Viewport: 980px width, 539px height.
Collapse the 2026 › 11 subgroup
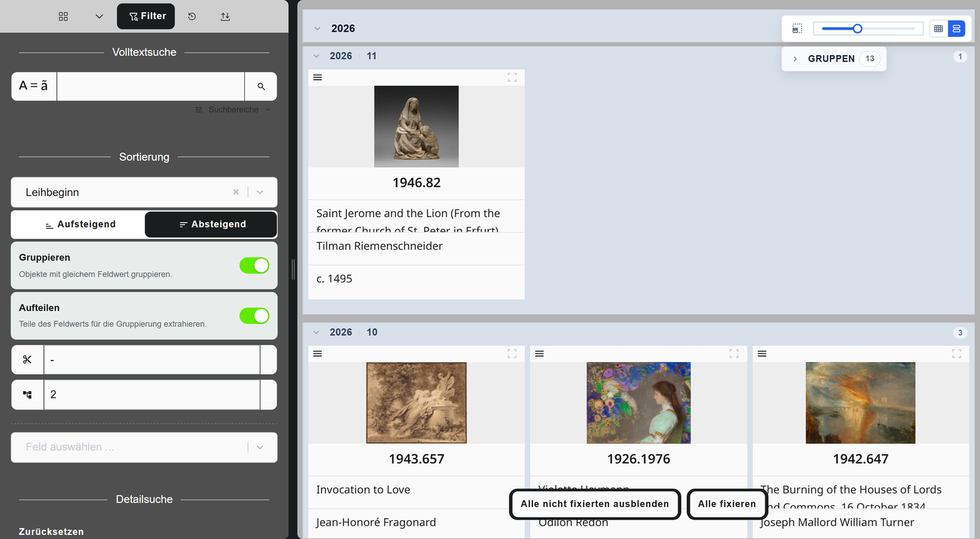[x=316, y=56]
